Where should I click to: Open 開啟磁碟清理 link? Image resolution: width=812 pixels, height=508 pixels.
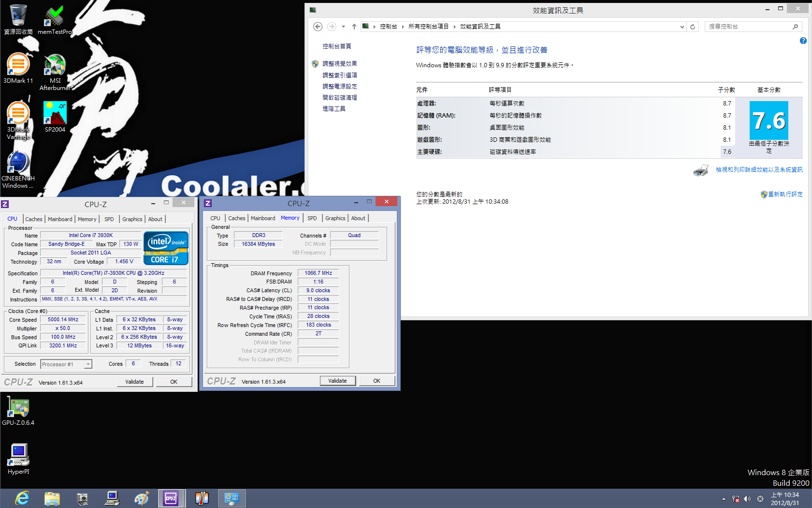click(x=340, y=98)
